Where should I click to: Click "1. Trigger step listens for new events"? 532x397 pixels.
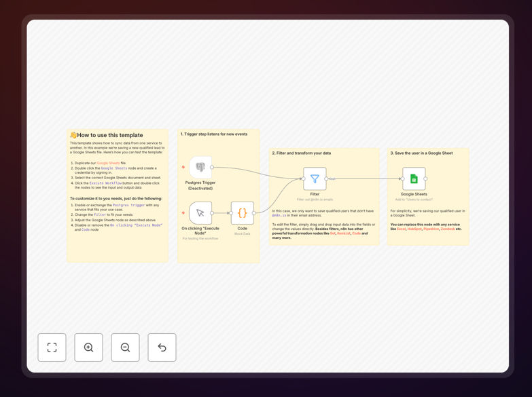[x=214, y=134]
